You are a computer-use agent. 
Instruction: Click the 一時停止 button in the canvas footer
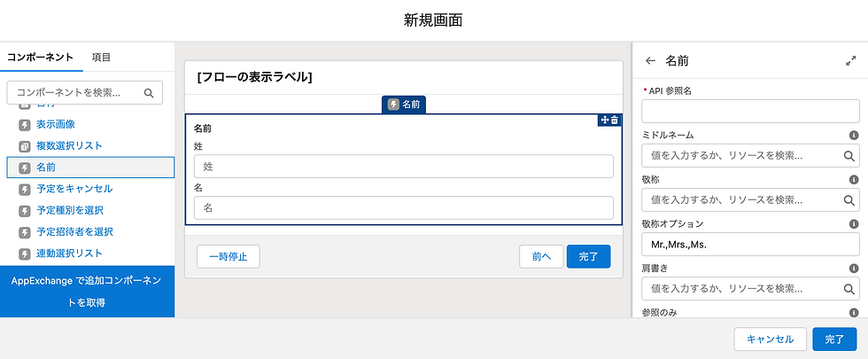228,256
